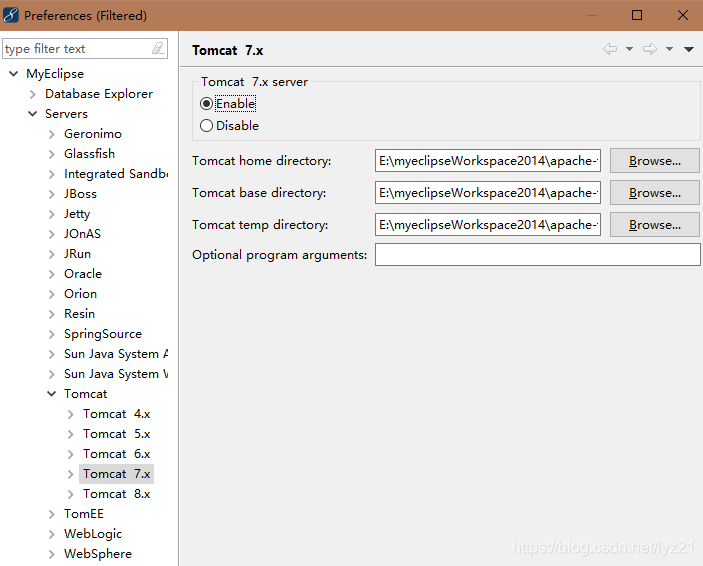Select Glassfish in the servers list
Viewport: 703px width, 566px height.
point(89,154)
